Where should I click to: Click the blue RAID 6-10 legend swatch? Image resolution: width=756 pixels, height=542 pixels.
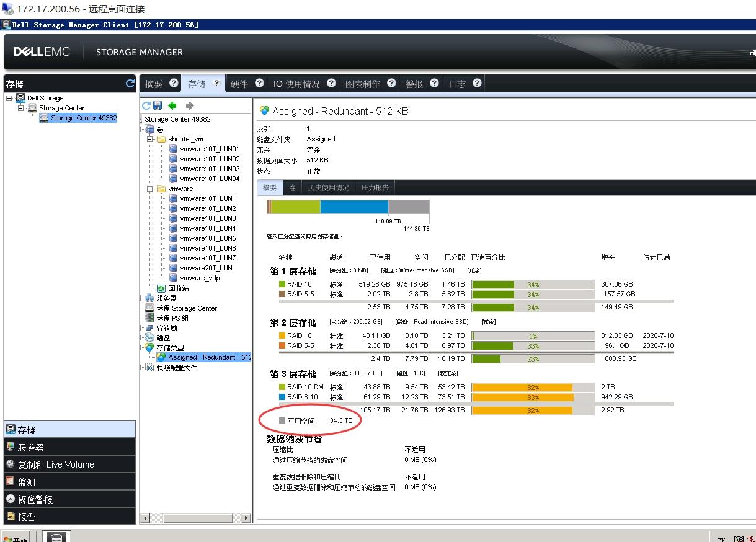(x=282, y=397)
